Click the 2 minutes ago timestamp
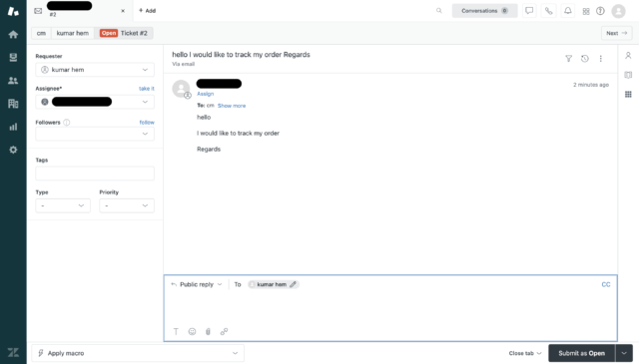This screenshot has height=364, width=639. 591,85
